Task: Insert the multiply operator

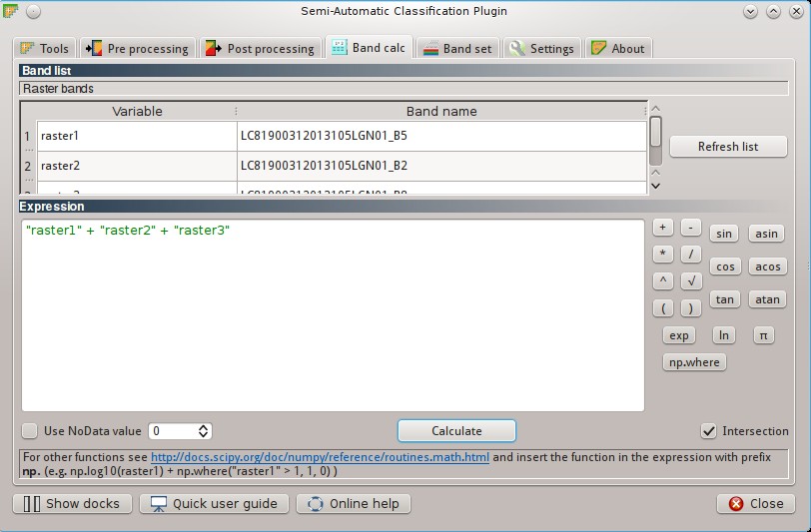Action: tap(663, 254)
